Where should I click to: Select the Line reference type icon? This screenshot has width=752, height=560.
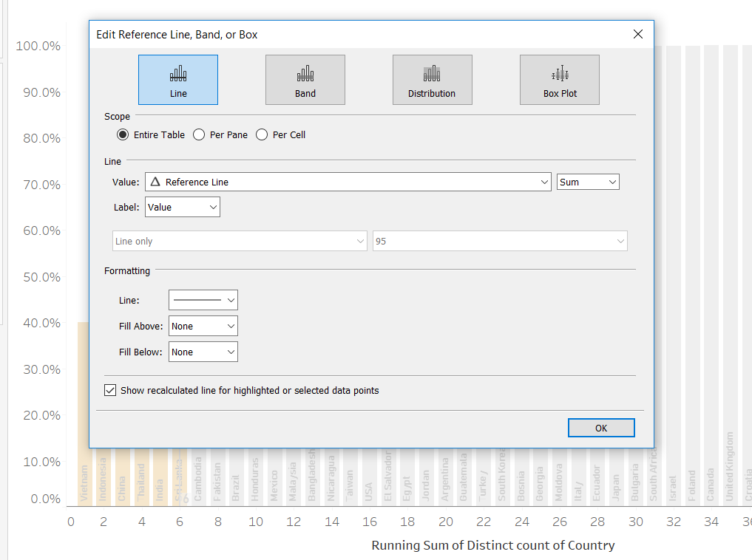tap(178, 80)
